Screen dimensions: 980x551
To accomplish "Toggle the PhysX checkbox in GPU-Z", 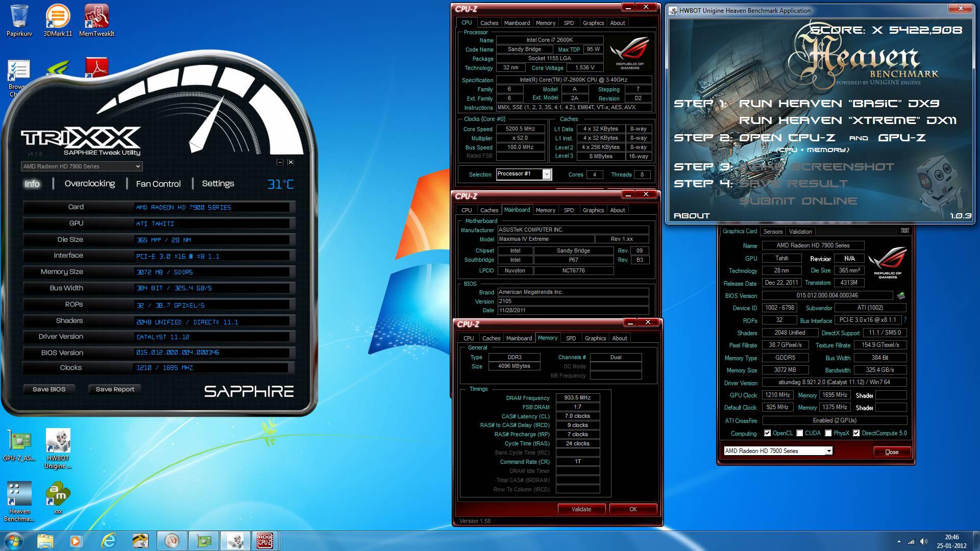I will [x=828, y=433].
